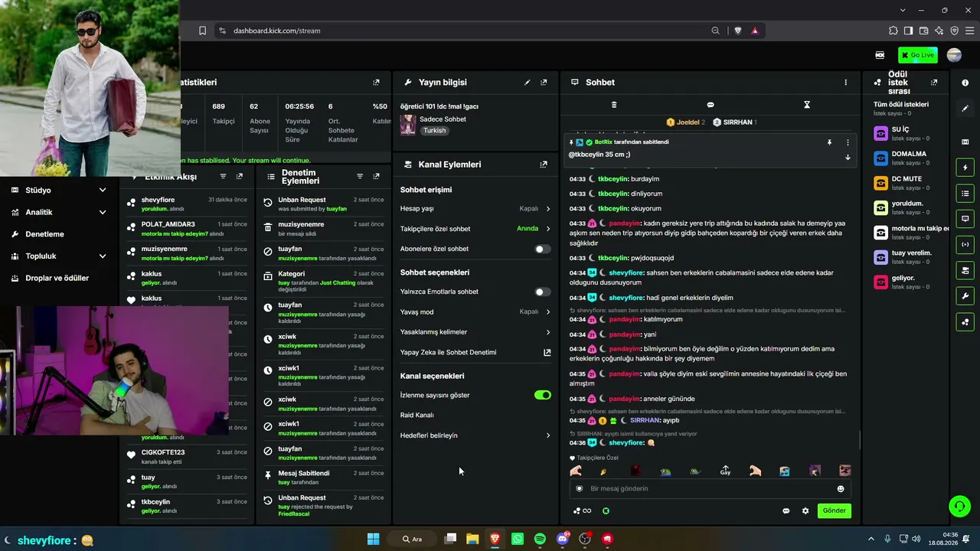The height and width of the screenshot is (551, 980).
Task: Open Hesap yaşı setting chevron
Action: (548, 208)
